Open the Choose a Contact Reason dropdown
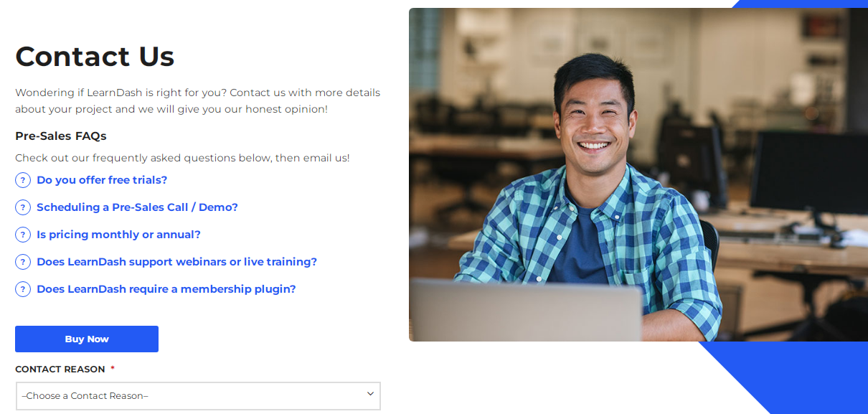Screen dimensions: 868x414 coord(194,395)
